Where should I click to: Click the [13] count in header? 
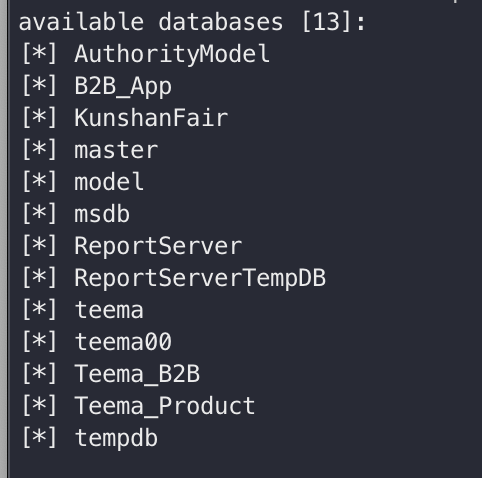click(326, 22)
